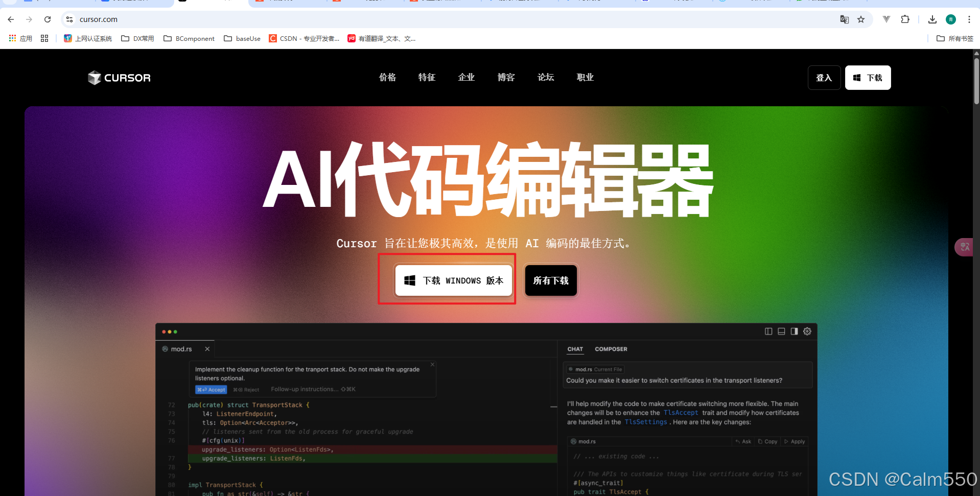Click the header 下载 button
Screen dimensions: 980x496
[868, 78]
